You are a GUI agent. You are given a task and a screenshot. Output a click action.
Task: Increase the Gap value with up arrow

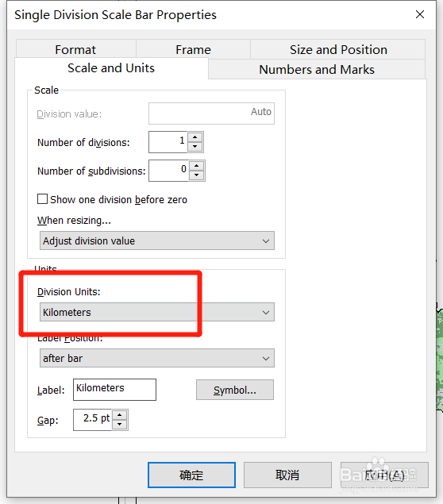click(x=120, y=415)
